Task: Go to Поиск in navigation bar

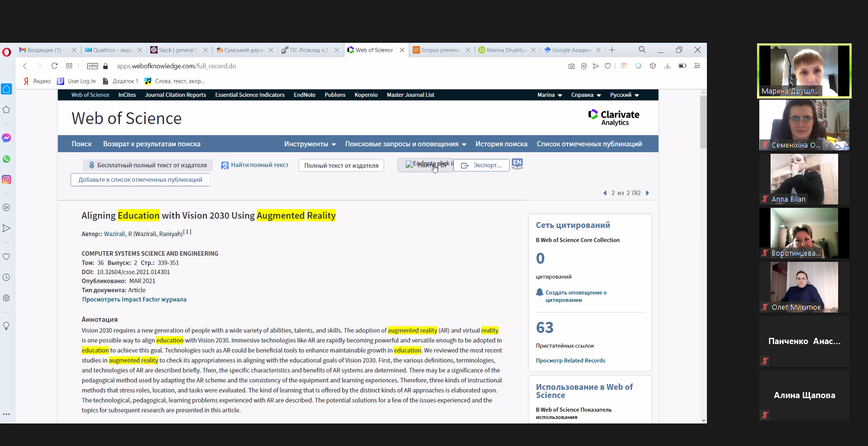Action: click(82, 144)
